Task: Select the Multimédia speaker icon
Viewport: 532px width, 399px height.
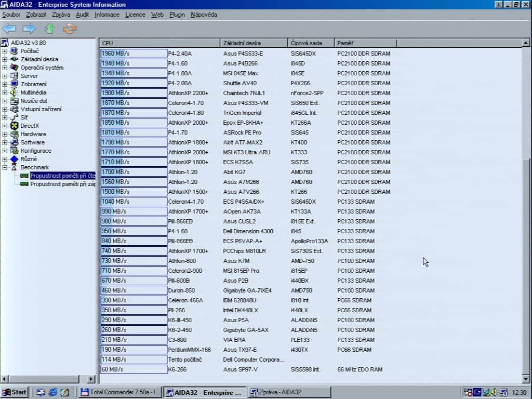Action: point(14,92)
